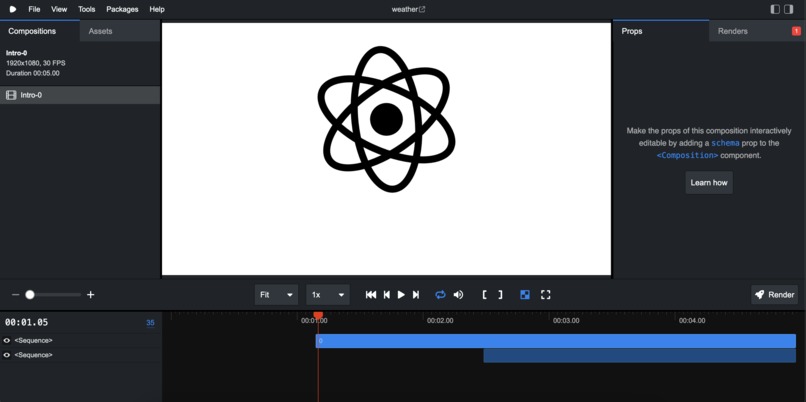This screenshot has height=402, width=806.
Task: Click the atom logo in preview
Action: pyautogui.click(x=387, y=119)
